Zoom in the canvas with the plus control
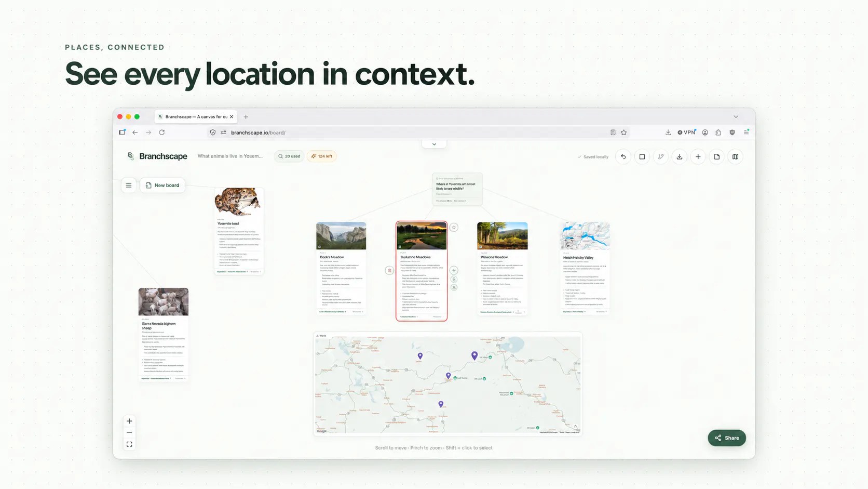 click(129, 421)
